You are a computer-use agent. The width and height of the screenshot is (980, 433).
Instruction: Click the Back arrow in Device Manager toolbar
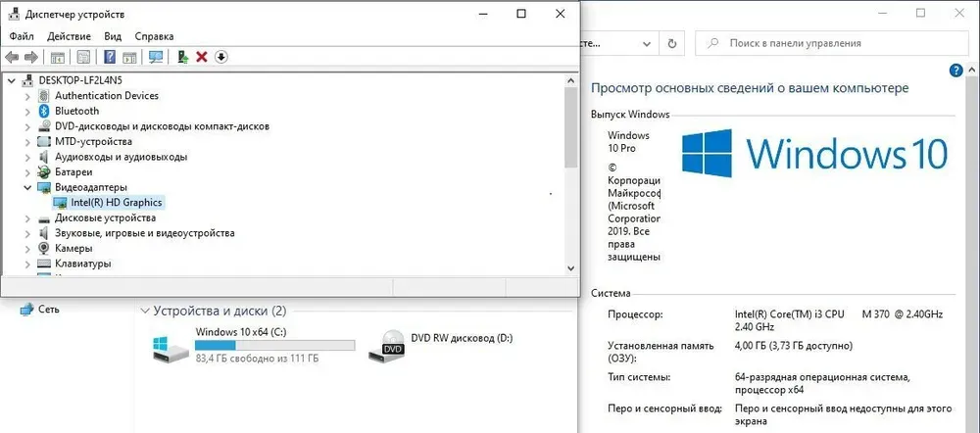pos(12,57)
